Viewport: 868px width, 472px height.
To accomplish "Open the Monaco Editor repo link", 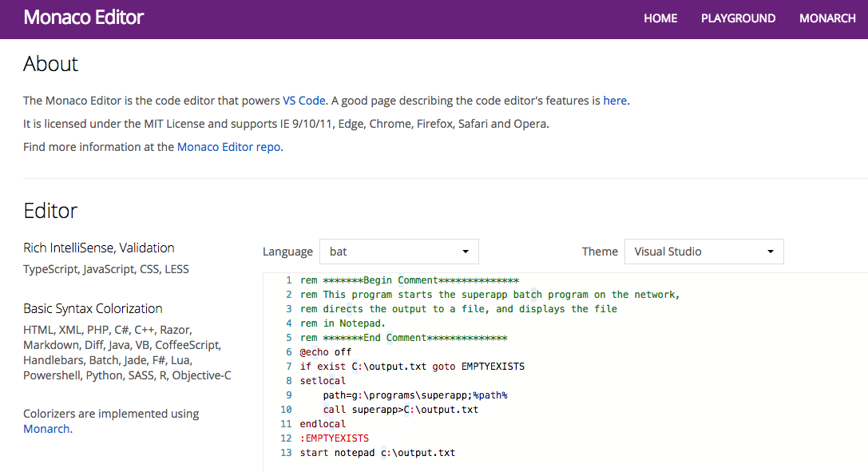I will pos(228,147).
